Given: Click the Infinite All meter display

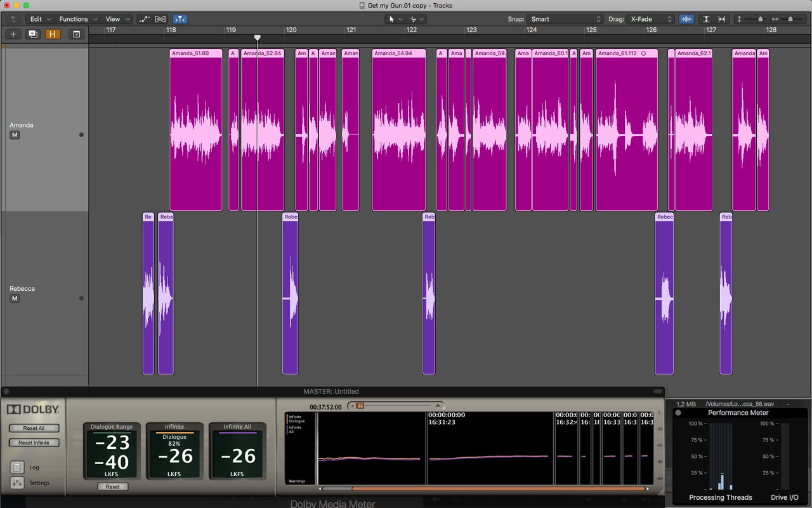Looking at the screenshot, I should (237, 451).
